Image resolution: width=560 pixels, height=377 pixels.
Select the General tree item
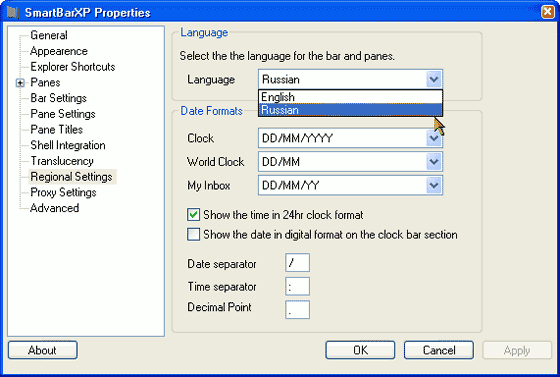[49, 35]
